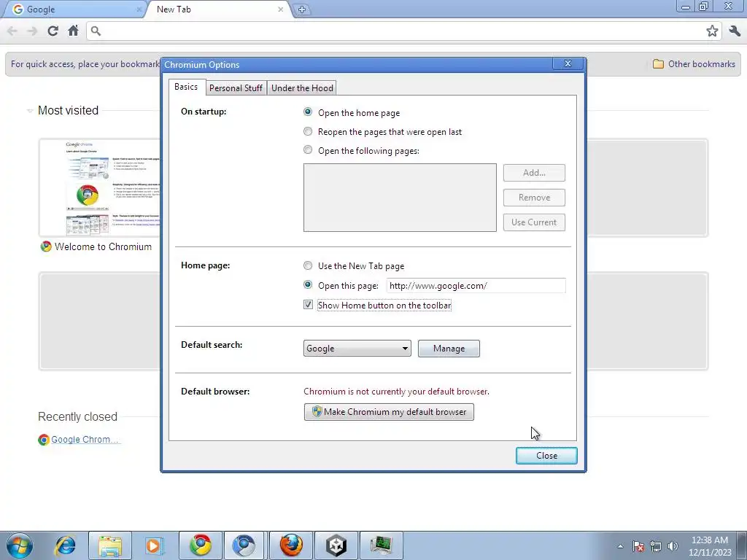
Task: Select Reopen the pages that were open last
Action: click(308, 131)
